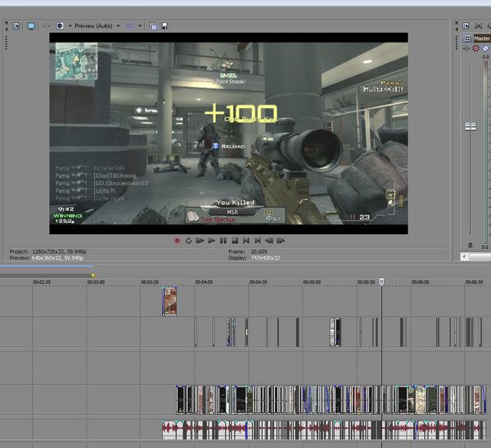Open Preview (Auto) quality menu
491x448 pixels.
(93, 25)
